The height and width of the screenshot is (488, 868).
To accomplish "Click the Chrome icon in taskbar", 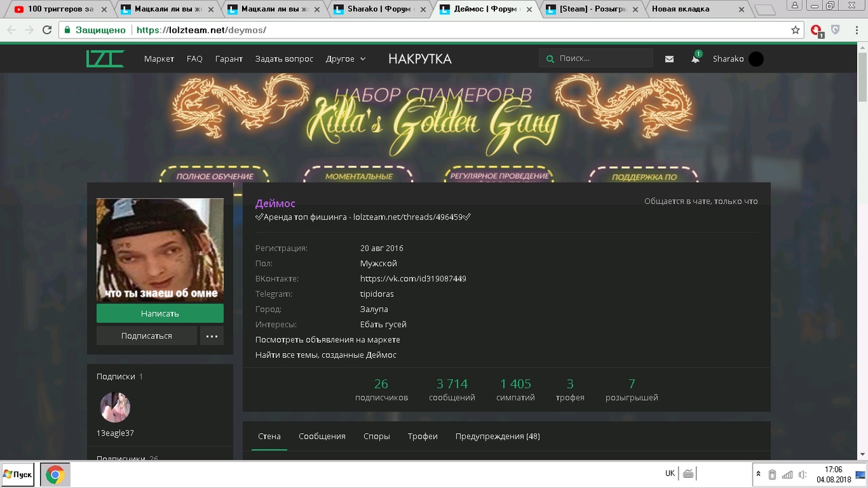I will (x=55, y=474).
